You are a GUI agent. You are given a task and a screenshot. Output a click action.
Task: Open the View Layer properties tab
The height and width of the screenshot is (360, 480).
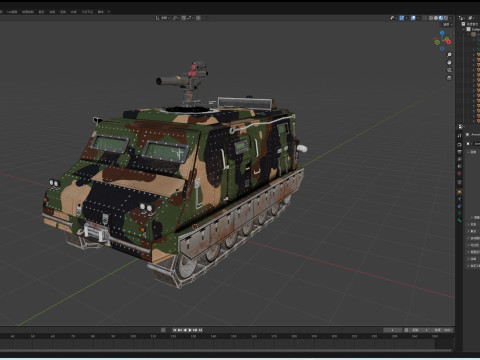[460, 159]
